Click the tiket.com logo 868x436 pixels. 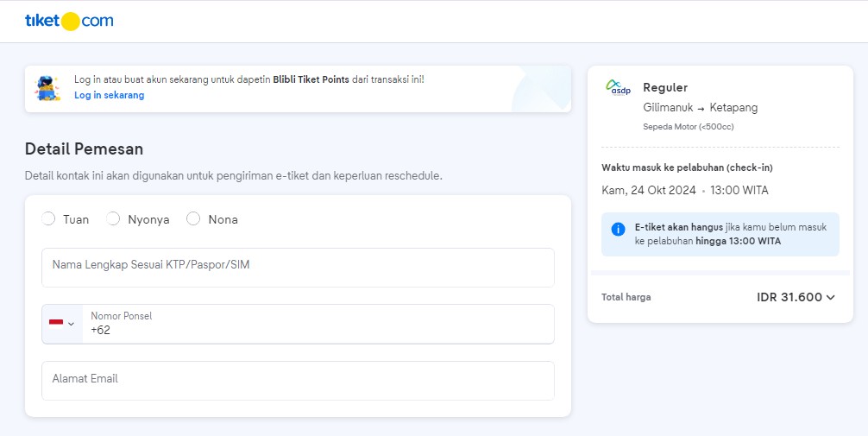pos(69,21)
